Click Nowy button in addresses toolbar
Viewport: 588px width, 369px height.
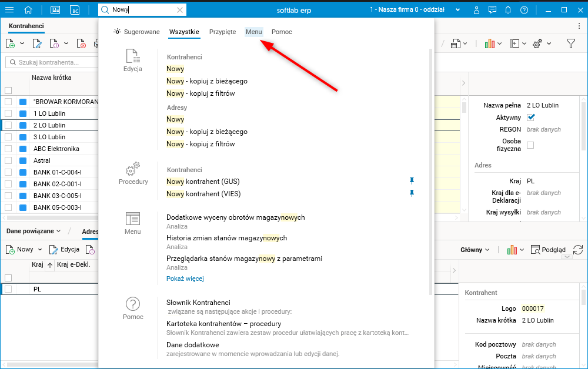tap(19, 250)
